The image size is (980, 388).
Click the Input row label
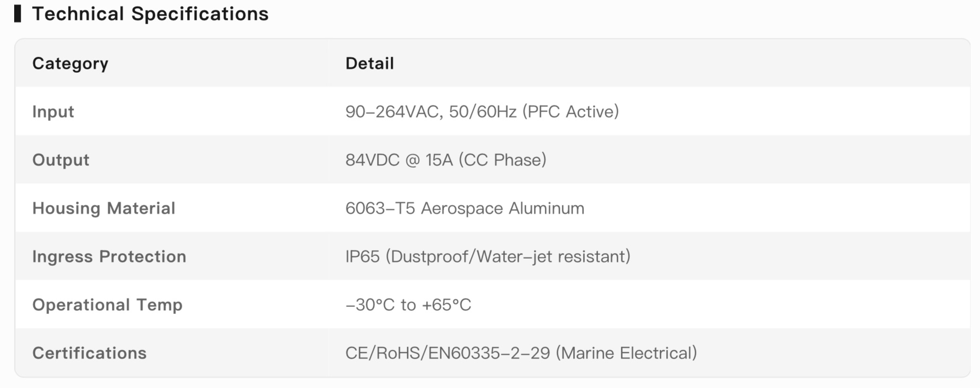click(53, 112)
